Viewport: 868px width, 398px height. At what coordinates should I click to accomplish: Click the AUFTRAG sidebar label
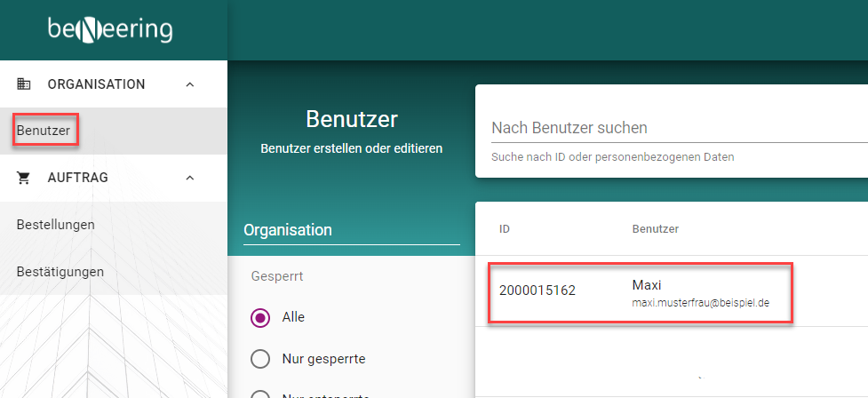(77, 178)
